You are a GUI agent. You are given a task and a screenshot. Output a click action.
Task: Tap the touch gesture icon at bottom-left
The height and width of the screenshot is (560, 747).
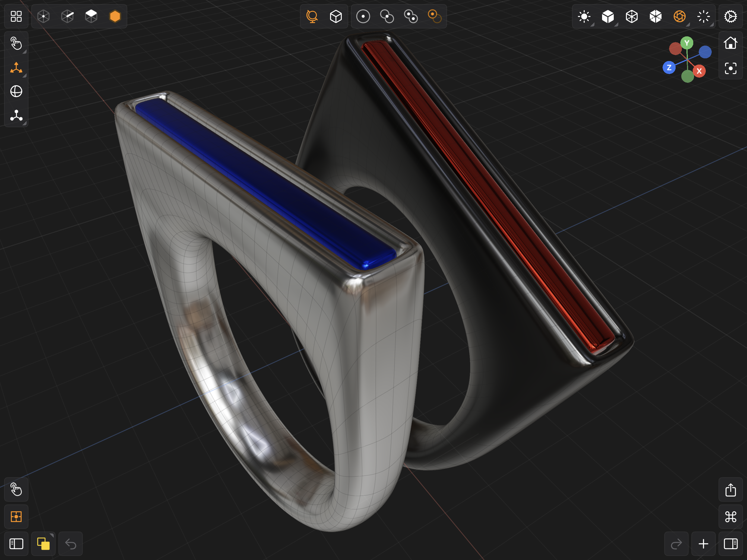(x=16, y=489)
